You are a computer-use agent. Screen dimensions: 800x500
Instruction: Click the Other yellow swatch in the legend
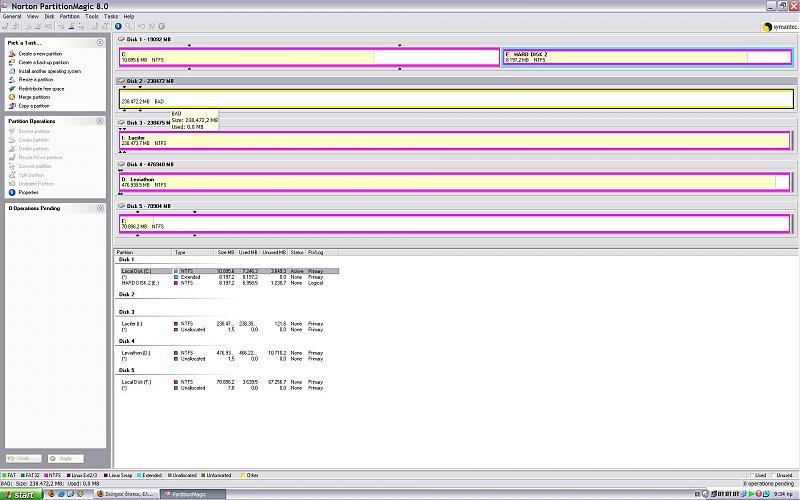tap(243, 475)
